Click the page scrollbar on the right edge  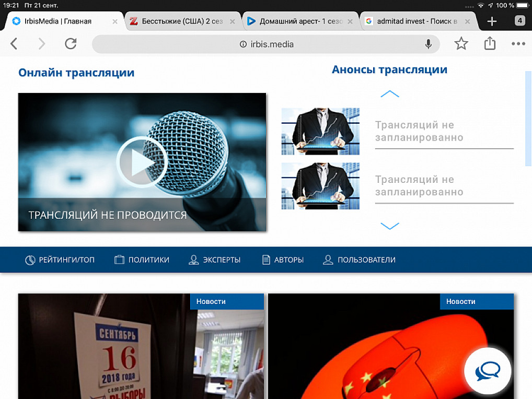coord(528,119)
